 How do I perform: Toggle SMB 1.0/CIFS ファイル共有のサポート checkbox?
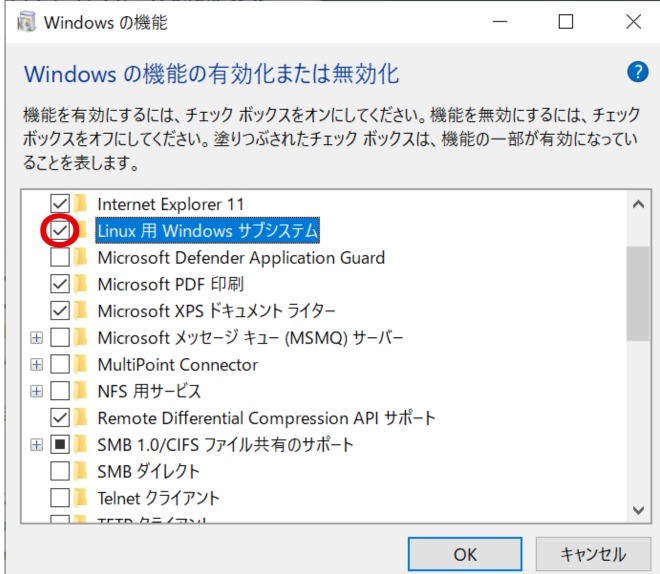(x=60, y=444)
